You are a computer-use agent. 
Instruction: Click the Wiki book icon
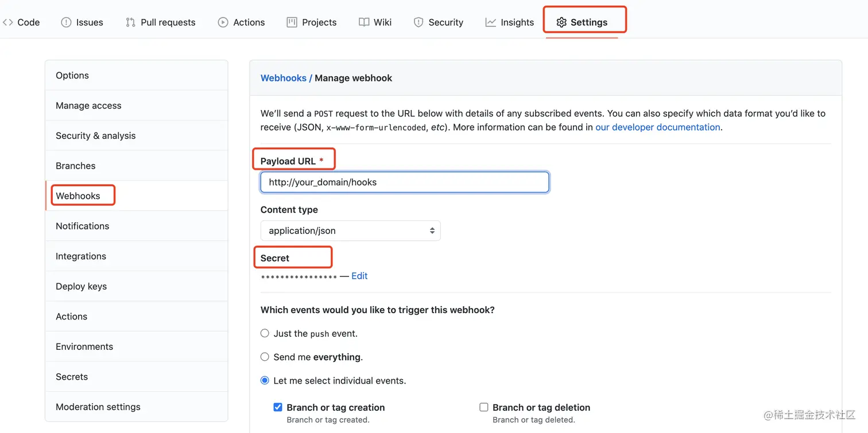364,22
